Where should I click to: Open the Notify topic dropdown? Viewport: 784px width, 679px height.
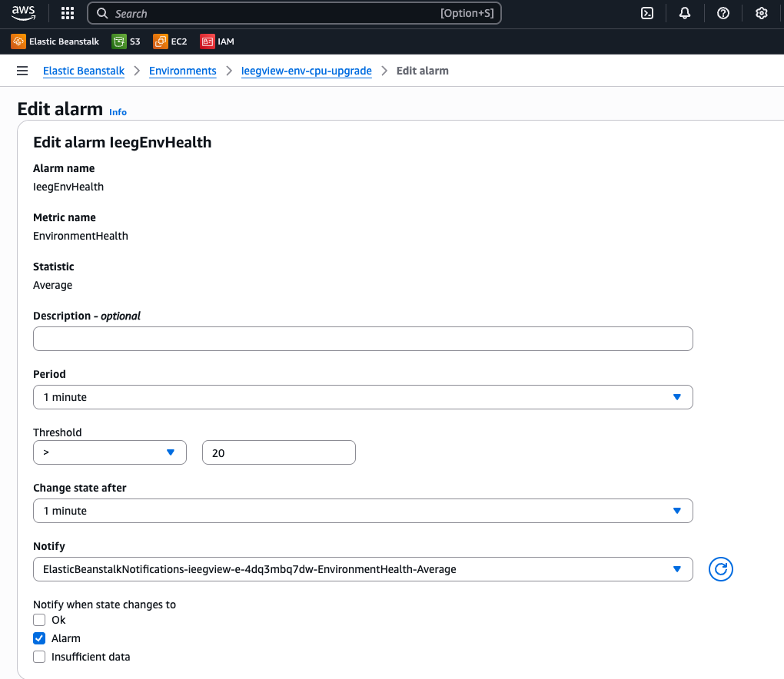click(363, 569)
